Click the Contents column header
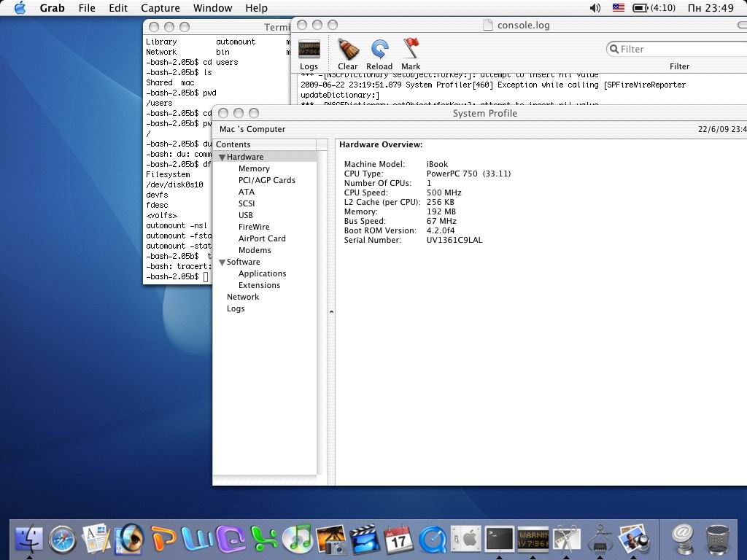The height and width of the screenshot is (560, 747). (x=264, y=144)
